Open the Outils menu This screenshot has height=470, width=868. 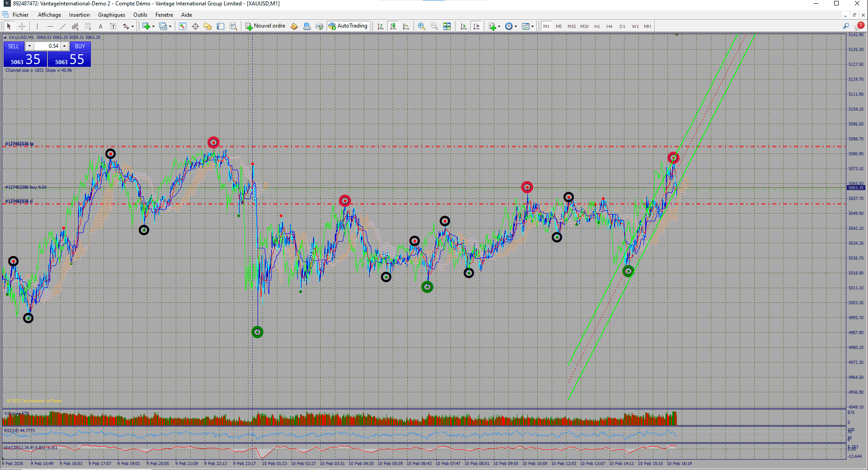click(x=140, y=15)
